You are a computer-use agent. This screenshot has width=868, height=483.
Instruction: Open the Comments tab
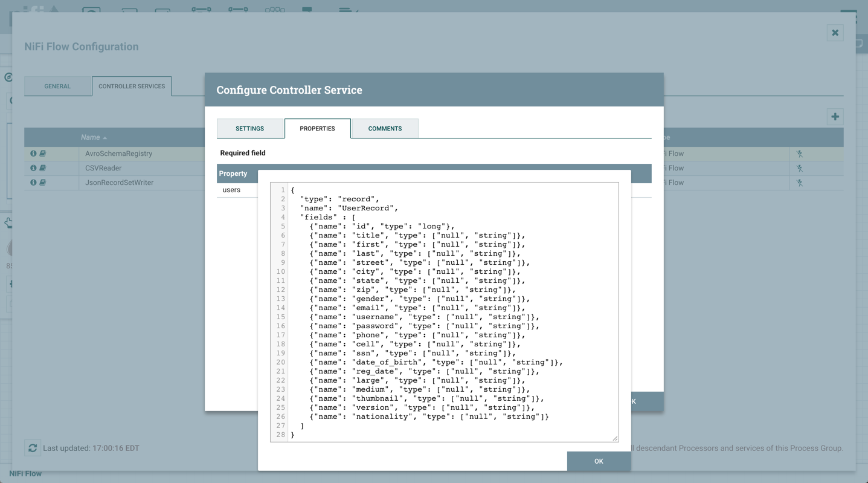click(x=385, y=129)
